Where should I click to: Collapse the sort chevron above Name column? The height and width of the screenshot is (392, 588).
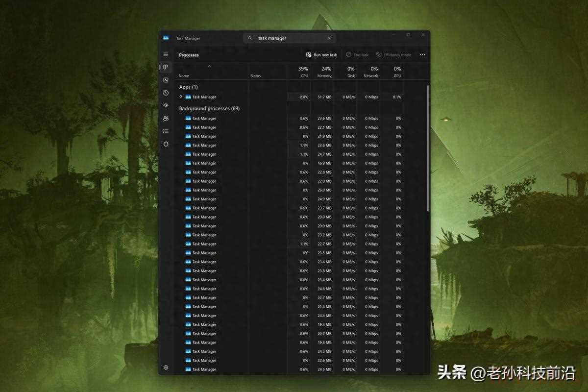[209, 66]
